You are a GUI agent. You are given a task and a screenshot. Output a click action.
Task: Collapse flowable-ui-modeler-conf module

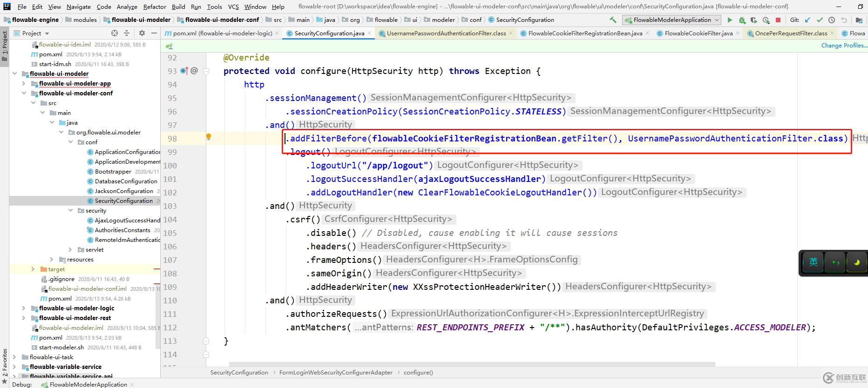pos(24,93)
